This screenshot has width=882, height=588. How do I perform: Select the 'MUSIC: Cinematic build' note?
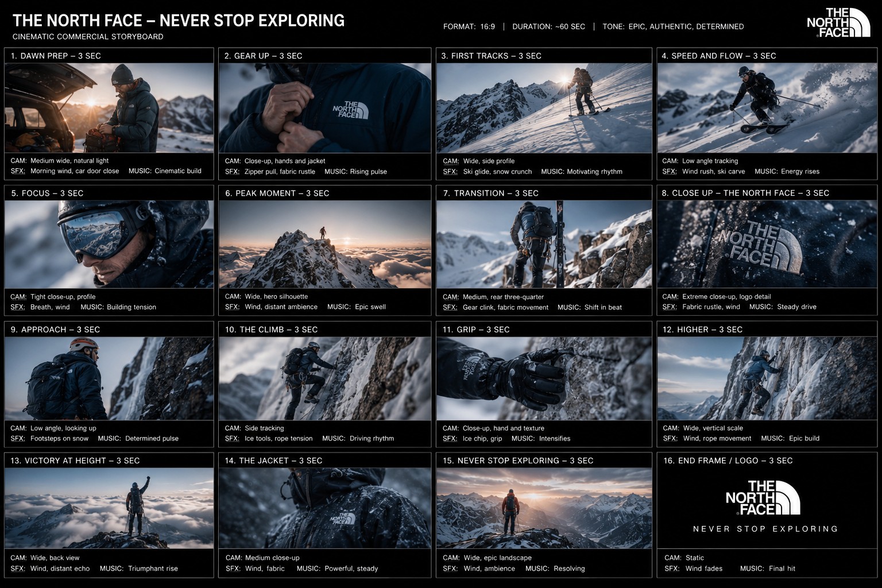[x=165, y=171]
